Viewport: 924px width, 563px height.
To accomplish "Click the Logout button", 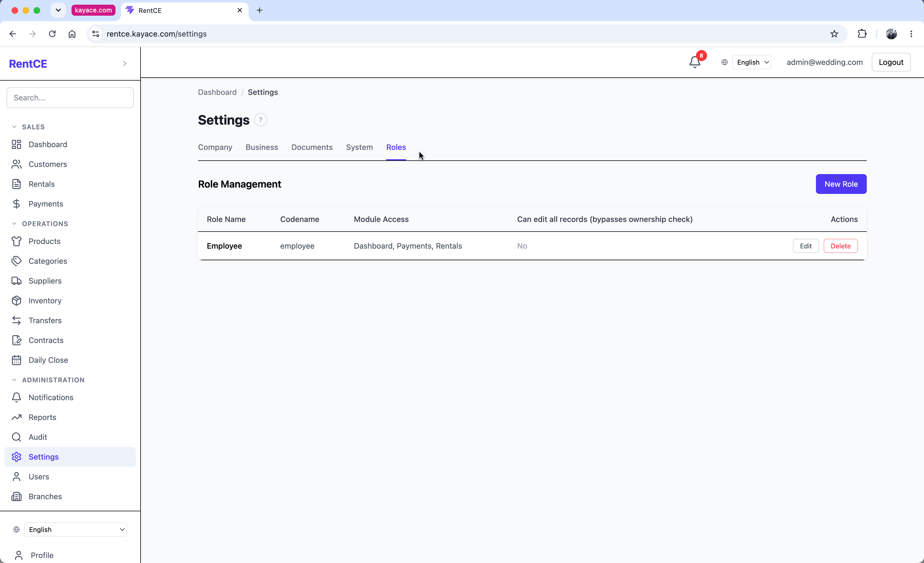I will pyautogui.click(x=891, y=62).
